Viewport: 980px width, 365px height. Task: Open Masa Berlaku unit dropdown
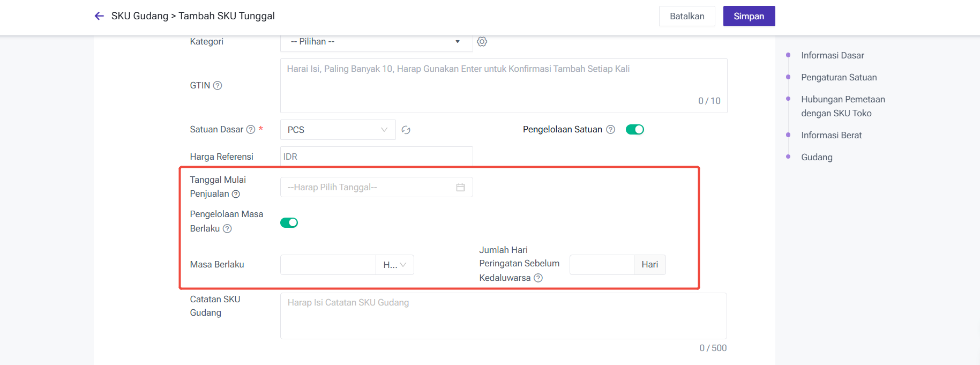pos(395,265)
